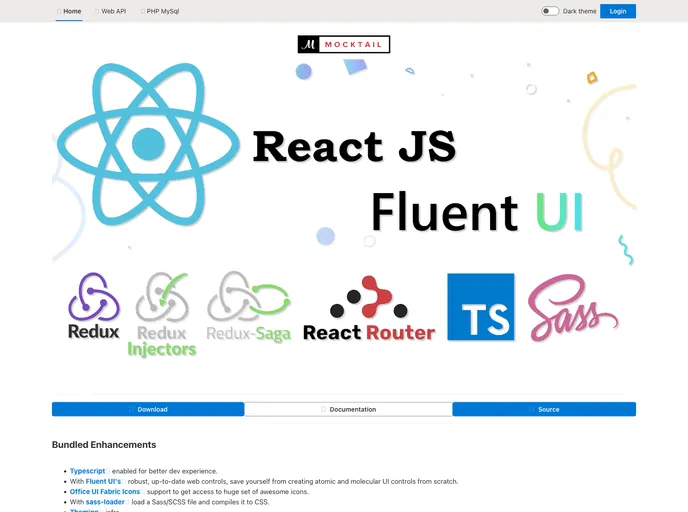Click the Redux-Saga logo
This screenshot has height=512, width=688.
(248, 307)
